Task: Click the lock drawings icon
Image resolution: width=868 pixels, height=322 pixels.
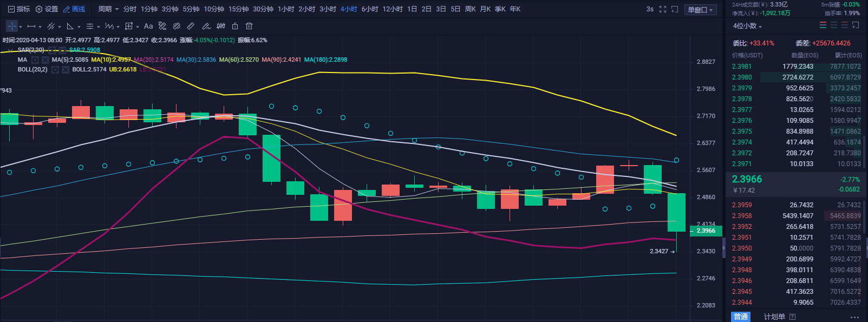Action: [x=235, y=26]
